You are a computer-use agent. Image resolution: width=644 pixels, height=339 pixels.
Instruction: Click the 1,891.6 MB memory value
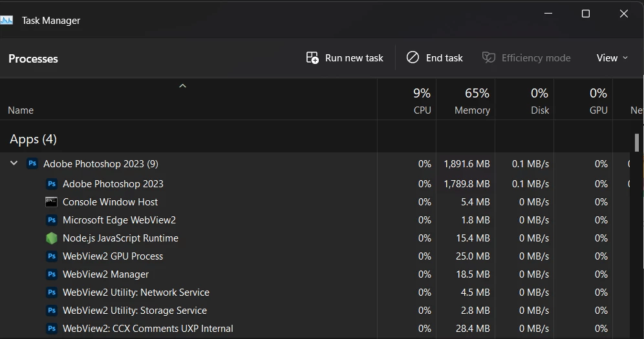click(467, 164)
